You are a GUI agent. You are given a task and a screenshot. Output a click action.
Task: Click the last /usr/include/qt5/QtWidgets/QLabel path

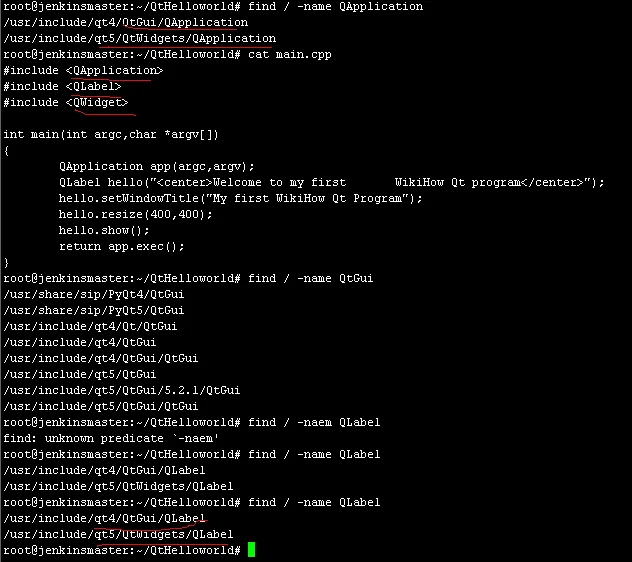click(118, 534)
